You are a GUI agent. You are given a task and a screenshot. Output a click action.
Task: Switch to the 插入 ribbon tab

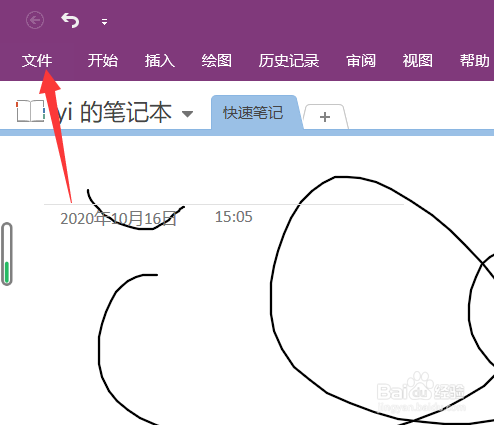160,61
